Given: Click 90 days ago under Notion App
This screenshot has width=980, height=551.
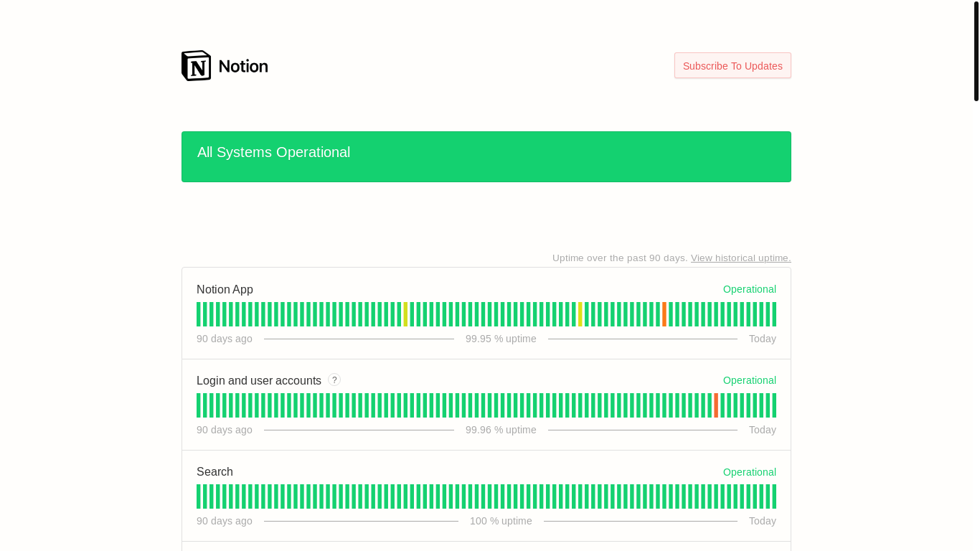Looking at the screenshot, I should [x=225, y=339].
